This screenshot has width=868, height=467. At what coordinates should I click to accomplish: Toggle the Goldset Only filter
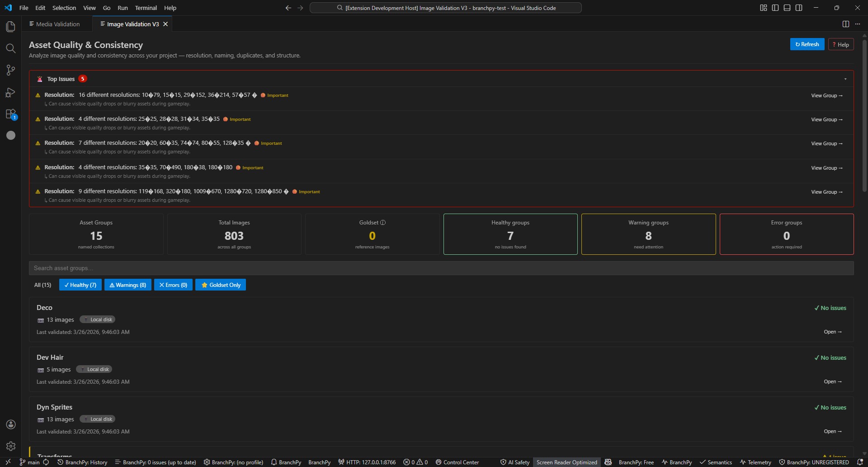coord(221,285)
